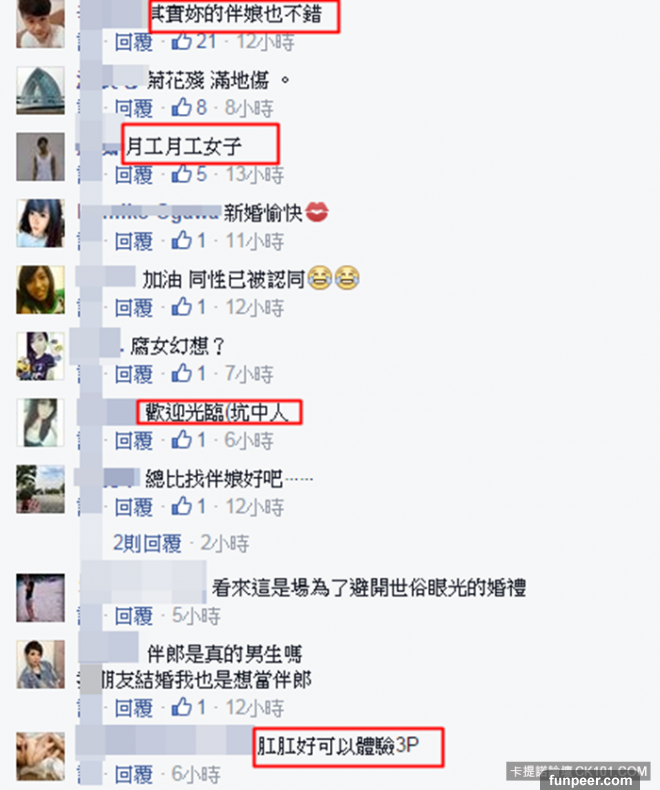Like the 伴郎是真的男生嗎 comment
Image resolution: width=660 pixels, height=790 pixels.
click(181, 707)
